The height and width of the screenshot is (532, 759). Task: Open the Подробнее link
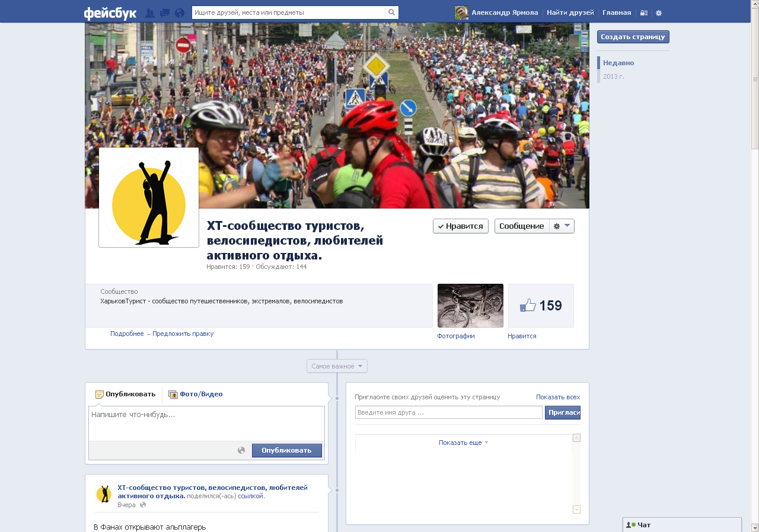tap(127, 334)
